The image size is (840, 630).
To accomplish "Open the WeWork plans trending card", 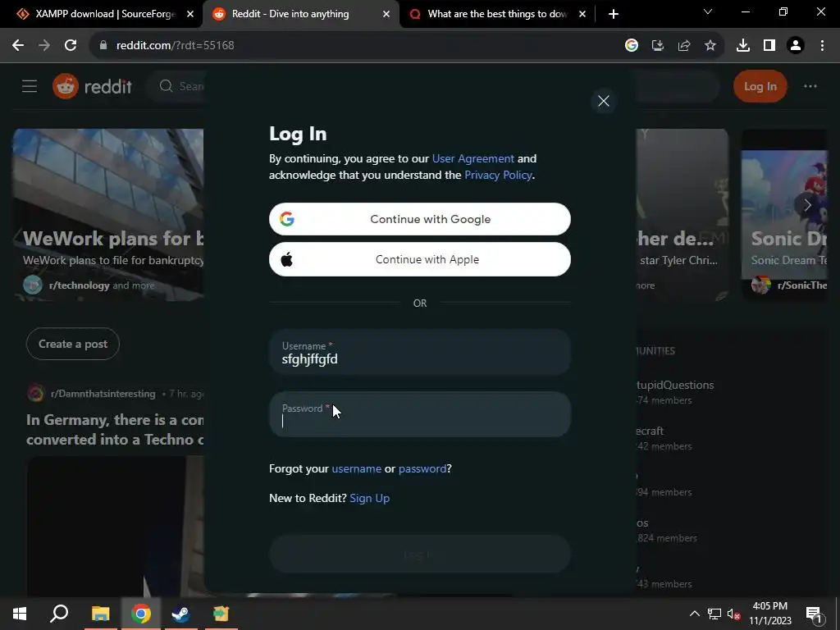I will tap(108, 214).
